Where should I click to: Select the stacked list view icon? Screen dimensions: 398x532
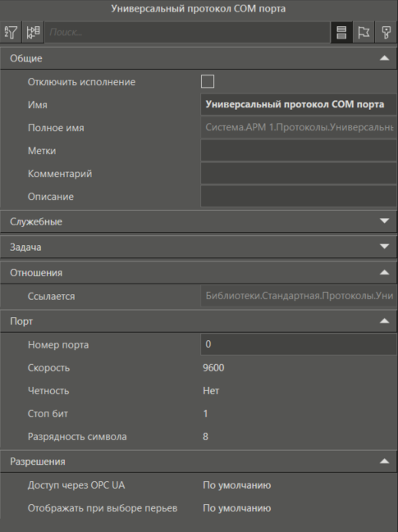click(x=341, y=32)
